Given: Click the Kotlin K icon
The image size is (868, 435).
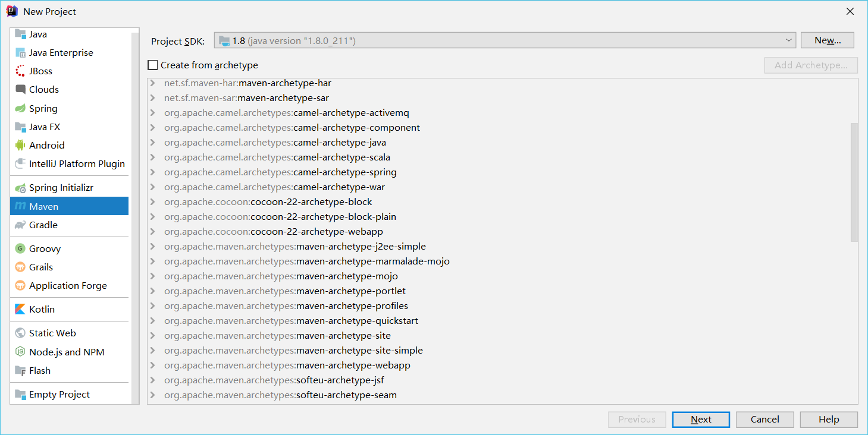Looking at the screenshot, I should [20, 309].
